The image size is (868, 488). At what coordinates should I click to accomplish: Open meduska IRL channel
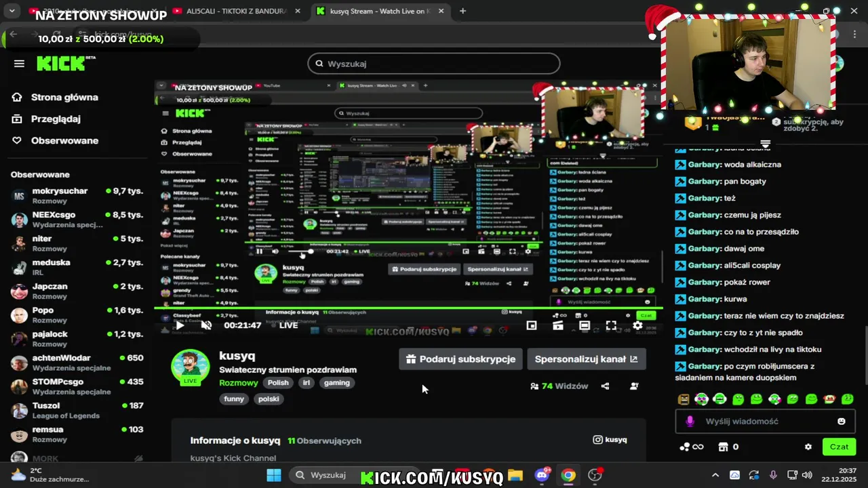click(x=77, y=267)
